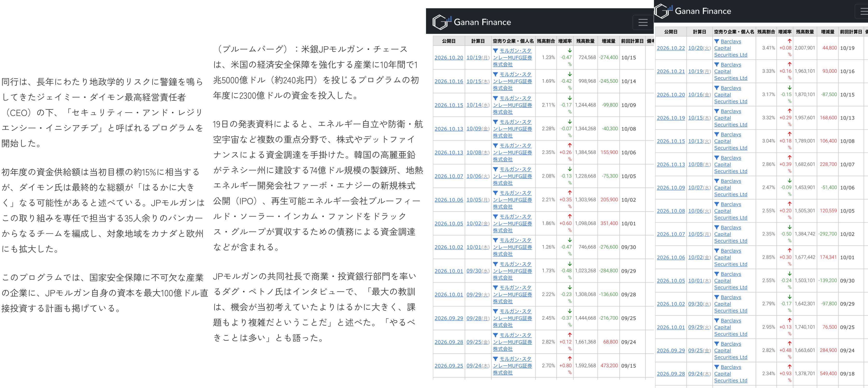Click the filter funnel in Barclays row 2026.09.28

(717, 367)
